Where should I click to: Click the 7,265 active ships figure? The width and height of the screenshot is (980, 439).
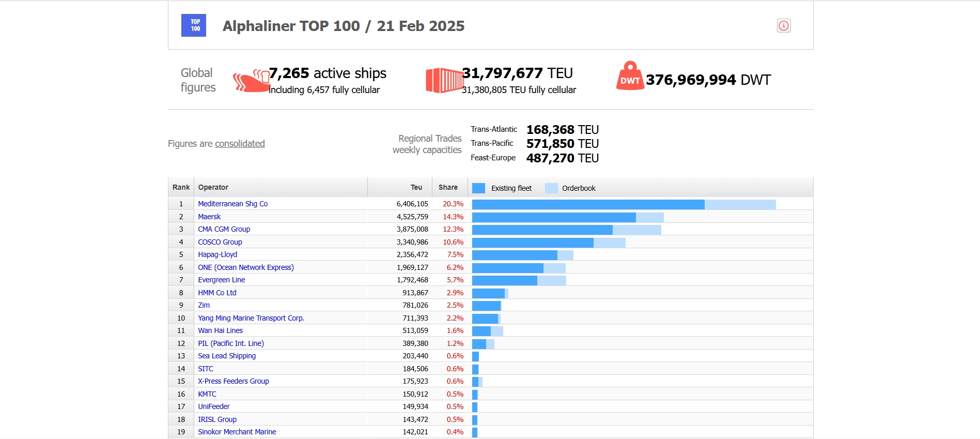point(328,73)
